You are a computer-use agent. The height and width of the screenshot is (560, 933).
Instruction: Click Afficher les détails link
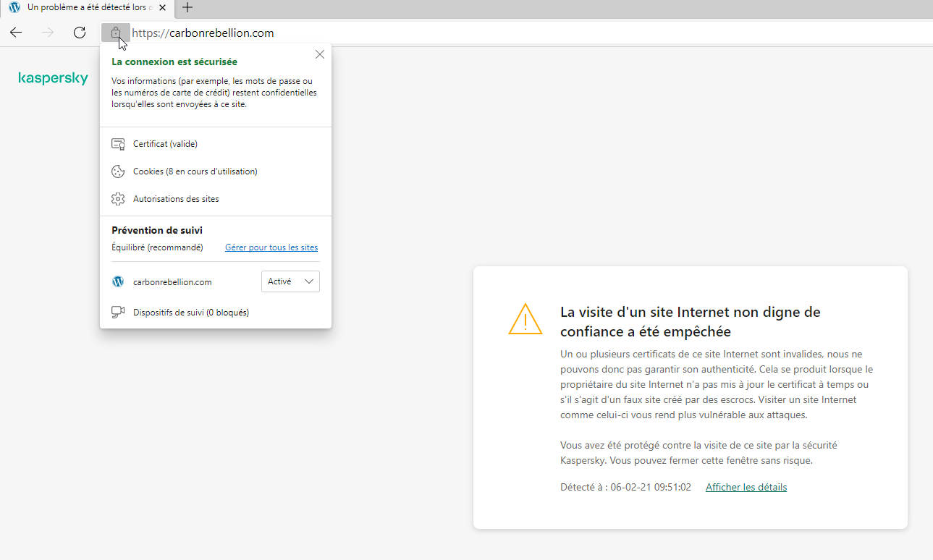pyautogui.click(x=746, y=487)
